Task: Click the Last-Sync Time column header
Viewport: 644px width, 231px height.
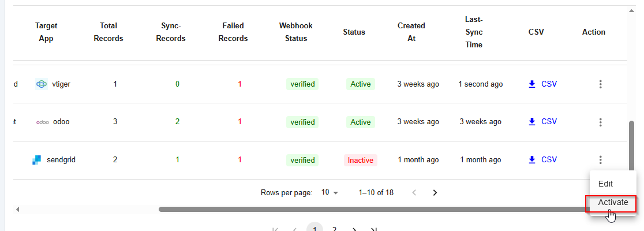Action: tap(474, 32)
